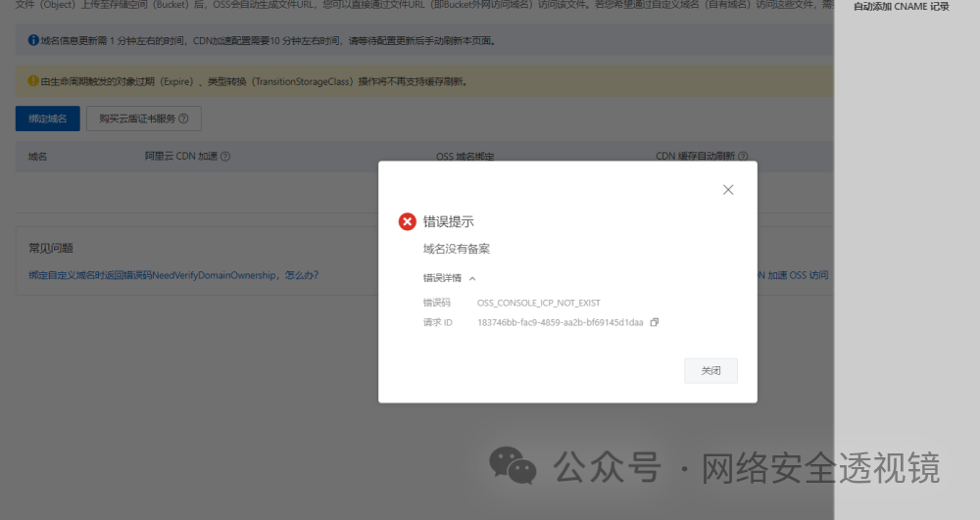Click the yellow warning icon in the lifecycle notice
The height and width of the screenshot is (520, 980).
(x=33, y=80)
